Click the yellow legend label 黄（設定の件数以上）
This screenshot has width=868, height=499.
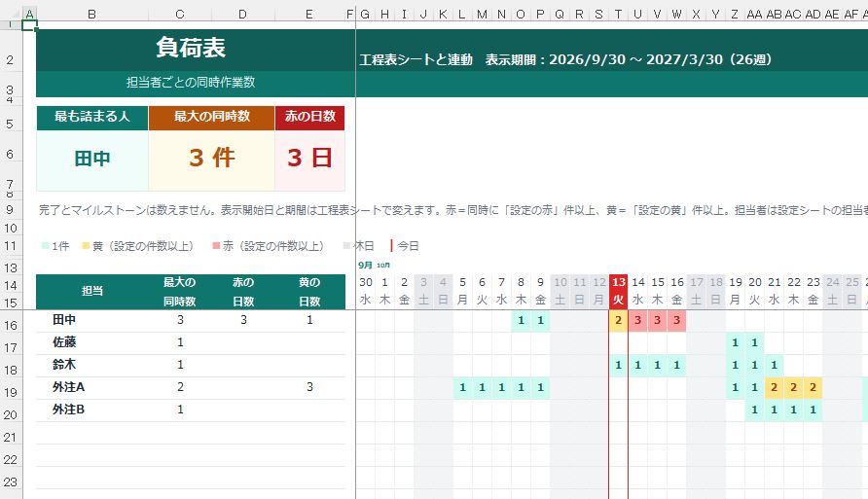[143, 246]
